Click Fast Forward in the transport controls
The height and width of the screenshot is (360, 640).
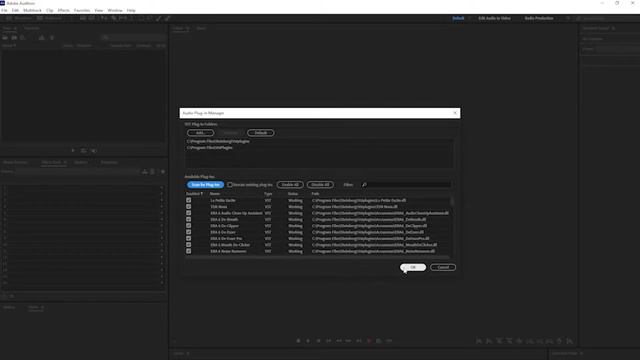[x=349, y=341]
